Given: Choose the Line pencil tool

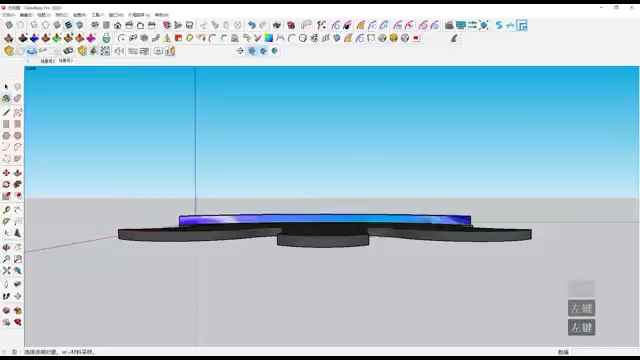Looking at the screenshot, I should (6, 112).
